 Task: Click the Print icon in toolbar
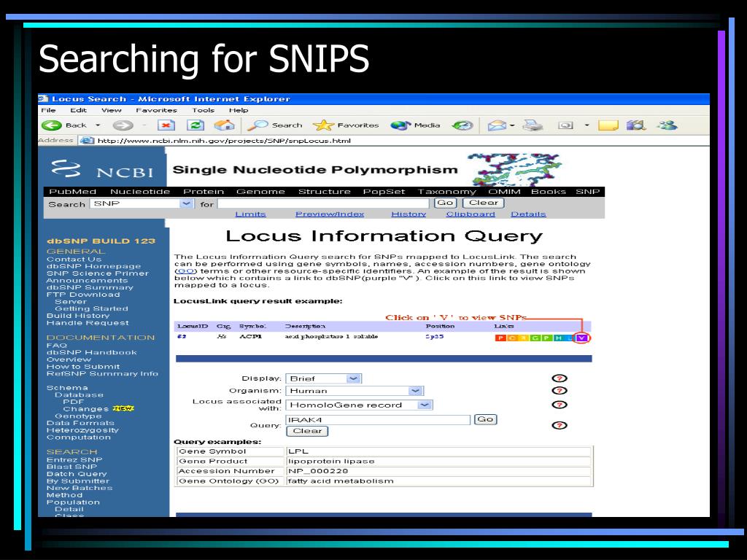532,125
